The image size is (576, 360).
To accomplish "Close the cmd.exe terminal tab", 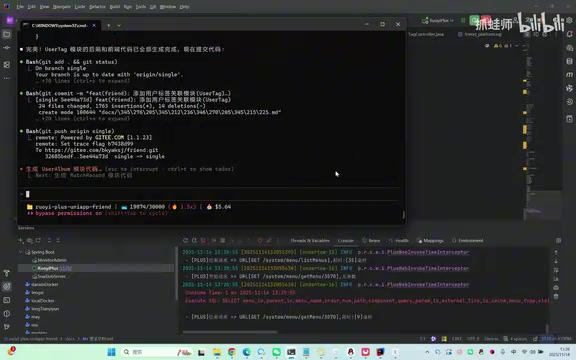I will pos(94,25).
